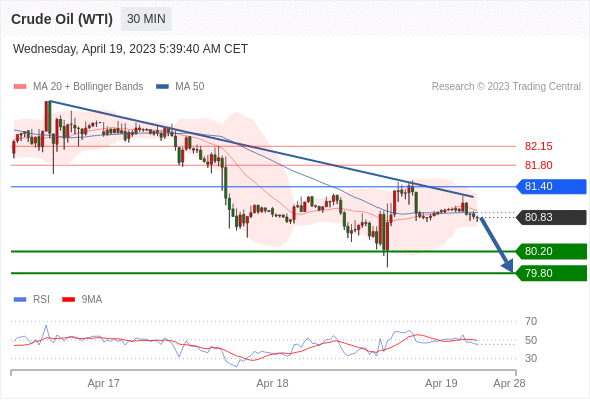The width and height of the screenshot is (590, 400).
Task: Click the MA 20 + Bollinger Bands legend label
Action: [88, 87]
